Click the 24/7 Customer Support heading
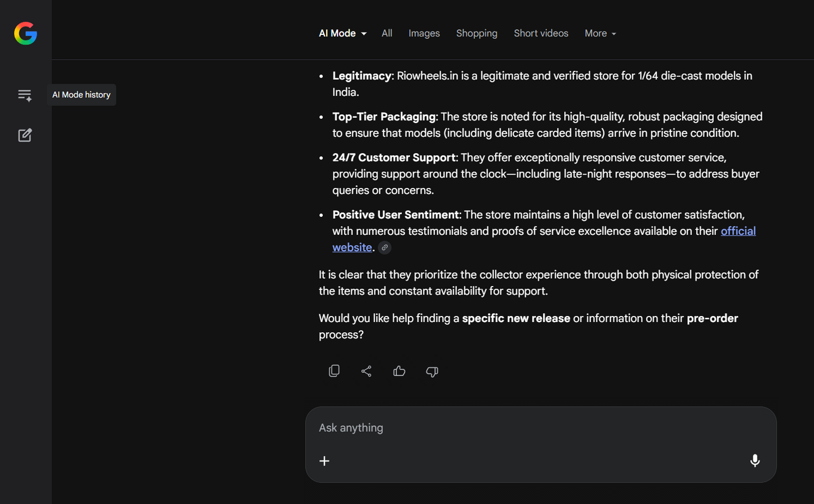 pyautogui.click(x=394, y=158)
